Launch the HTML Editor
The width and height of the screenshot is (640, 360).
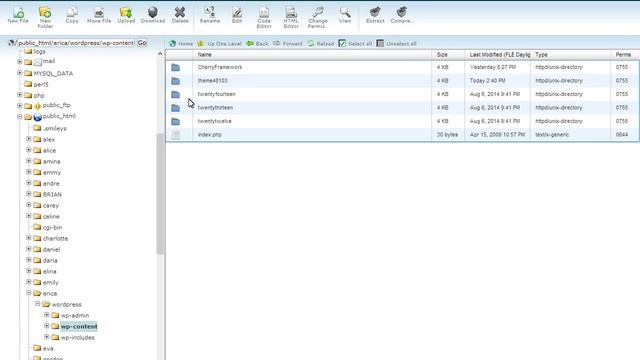click(x=291, y=18)
